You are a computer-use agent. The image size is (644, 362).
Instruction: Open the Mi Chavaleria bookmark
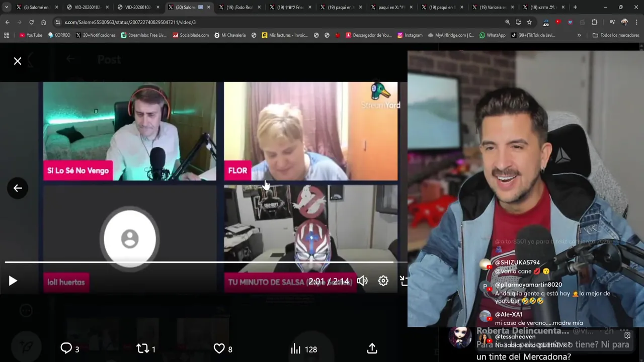[230, 35]
